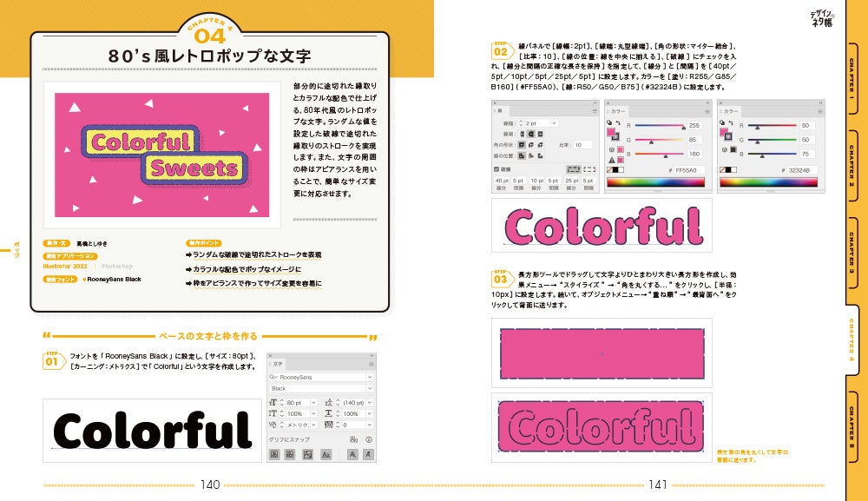Select the Ax baseline snap icon

[x=326, y=454]
